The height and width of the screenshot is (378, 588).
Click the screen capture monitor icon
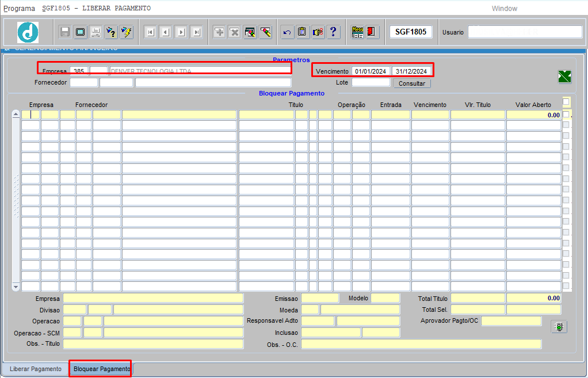pos(80,32)
